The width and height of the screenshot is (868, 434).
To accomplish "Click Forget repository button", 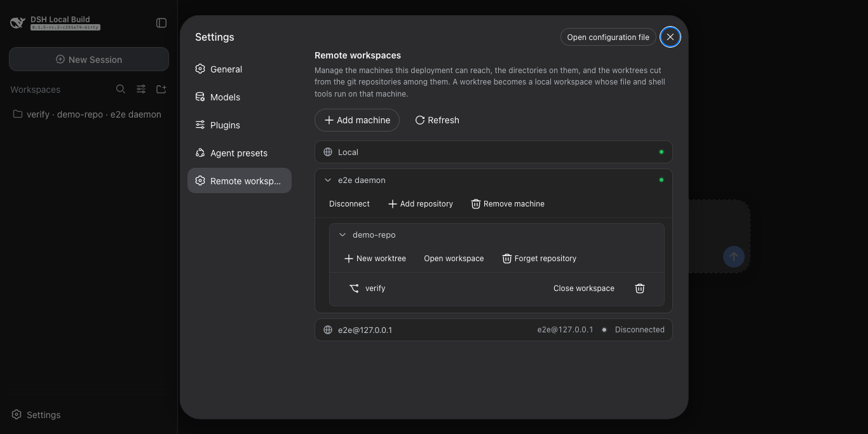I will pos(539,259).
